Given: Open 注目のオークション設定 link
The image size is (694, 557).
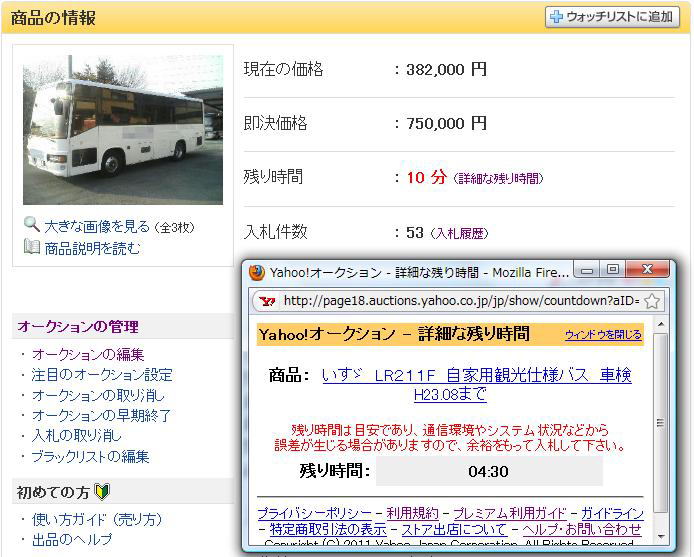Looking at the screenshot, I should (102, 375).
